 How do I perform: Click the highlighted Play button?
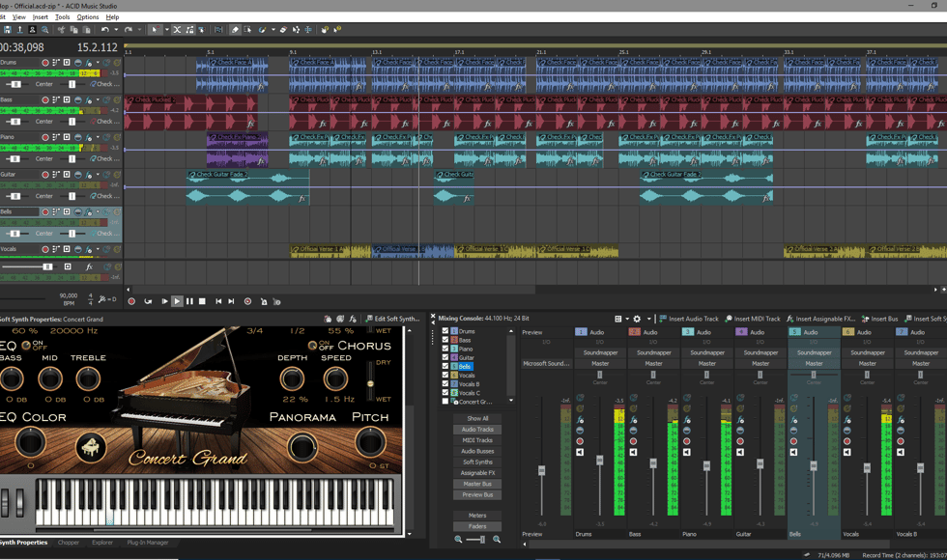point(177,301)
